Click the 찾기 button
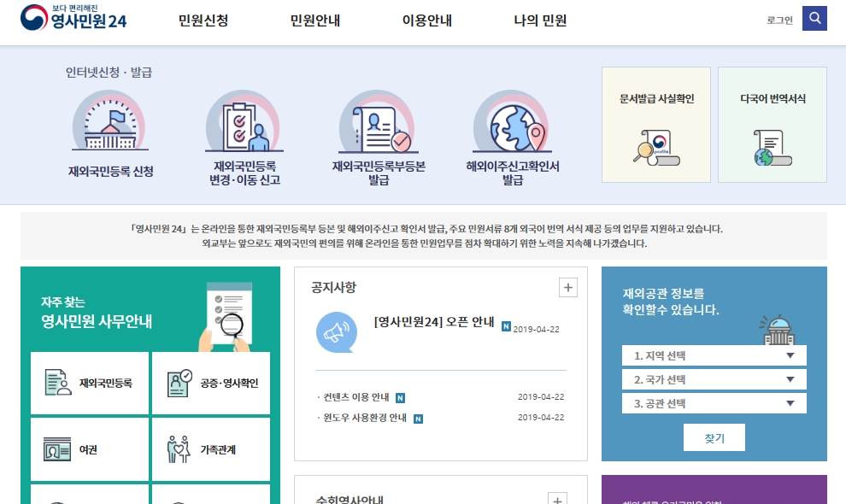Screen dimensions: 846x504 click(714, 437)
